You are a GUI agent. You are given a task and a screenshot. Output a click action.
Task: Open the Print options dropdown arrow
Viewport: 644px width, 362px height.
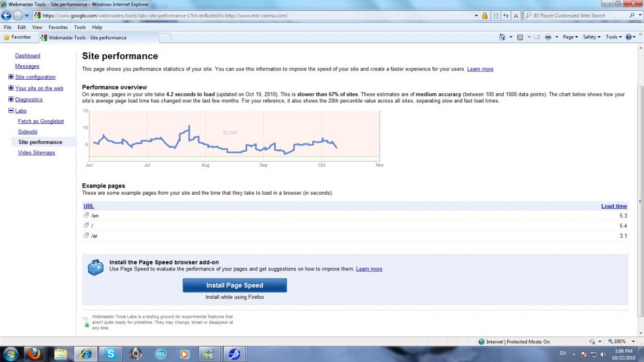pos(556,37)
